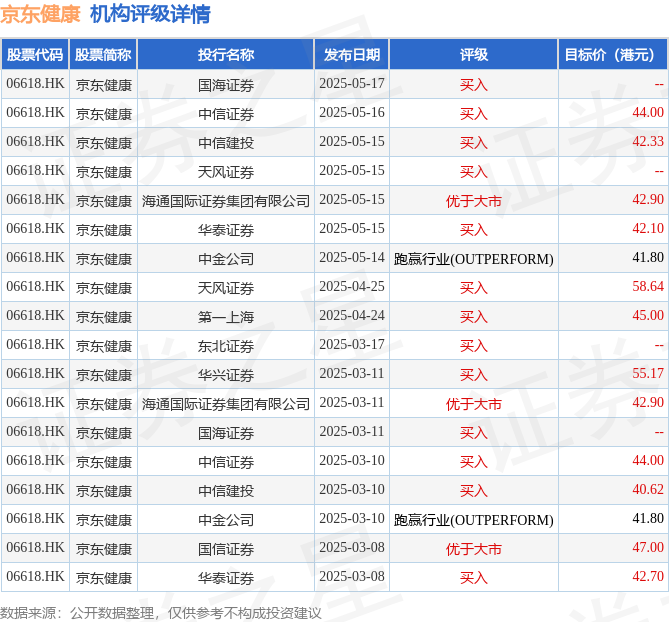Click the 目标价(港元) column header
The height and width of the screenshot is (622, 669).
613,55
